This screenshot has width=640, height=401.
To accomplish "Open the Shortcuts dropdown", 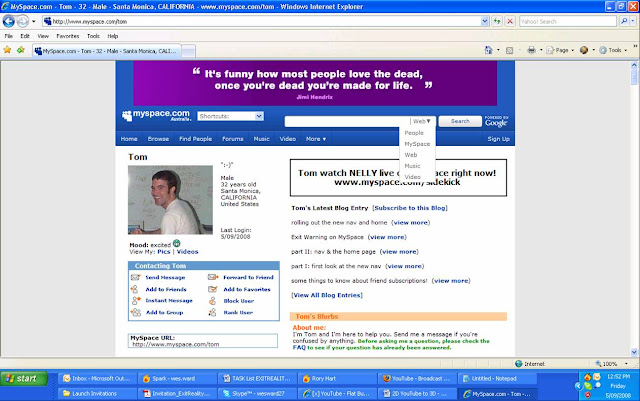I will point(231,116).
